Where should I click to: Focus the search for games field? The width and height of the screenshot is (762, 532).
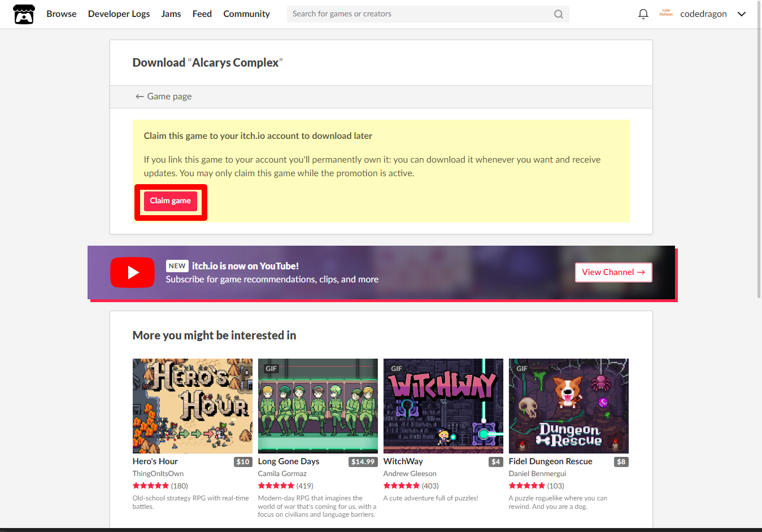428,14
